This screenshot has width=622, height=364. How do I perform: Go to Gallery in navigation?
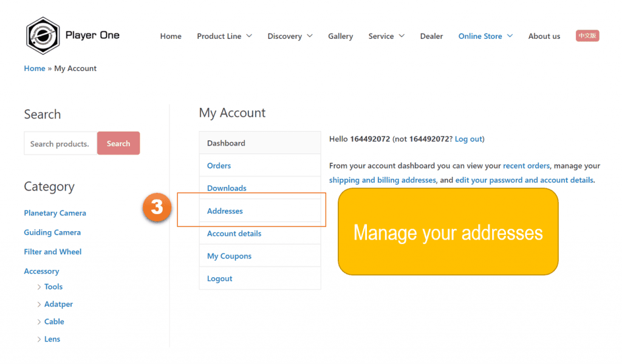pos(340,36)
